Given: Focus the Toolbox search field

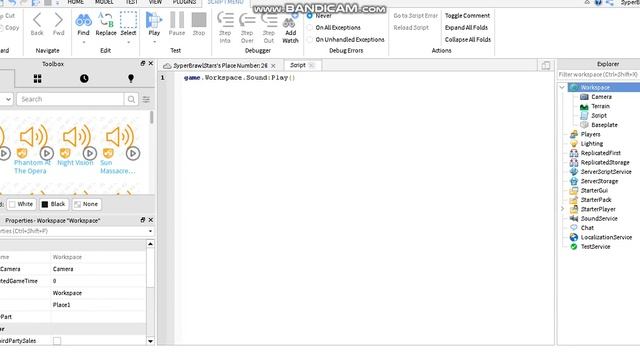Looking at the screenshot, I should [x=70, y=99].
